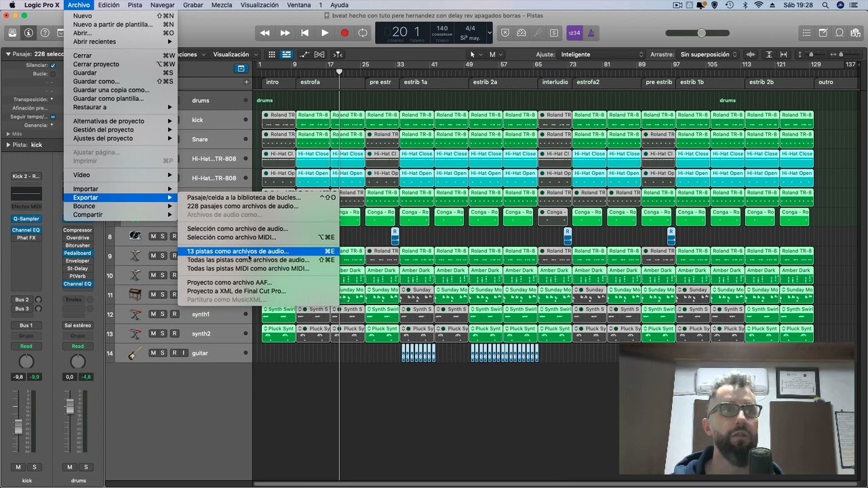868x488 pixels.
Task: Open the media Browsers icon
Action: [x=856, y=33]
